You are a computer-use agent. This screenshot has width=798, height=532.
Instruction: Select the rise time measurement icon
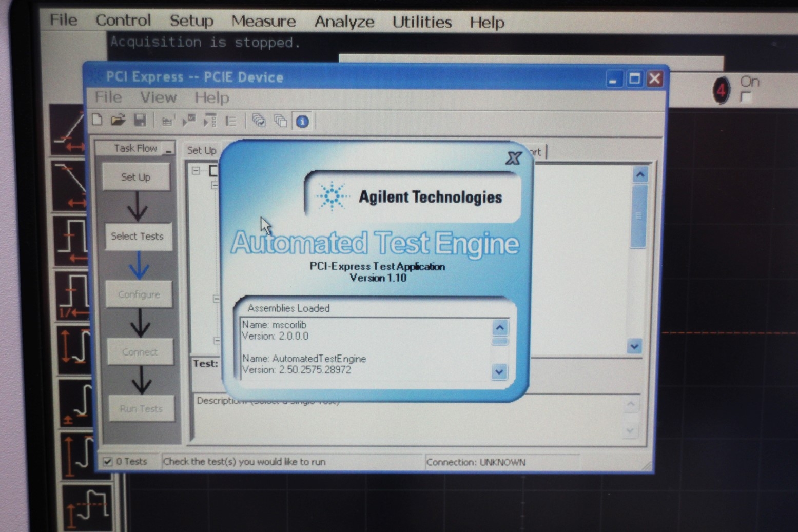[x=68, y=130]
